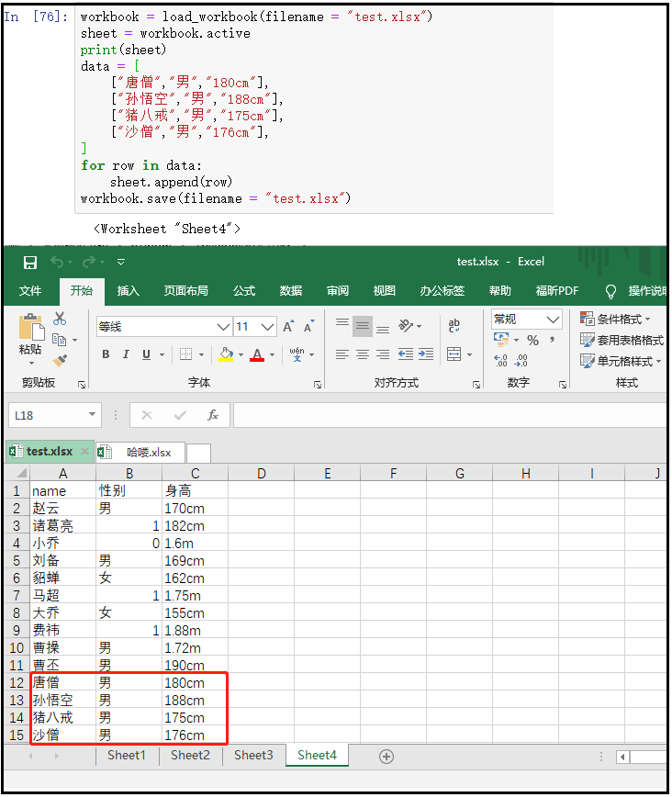
Task: Click the horizontal scrollbar left arrow
Action: coord(622,757)
